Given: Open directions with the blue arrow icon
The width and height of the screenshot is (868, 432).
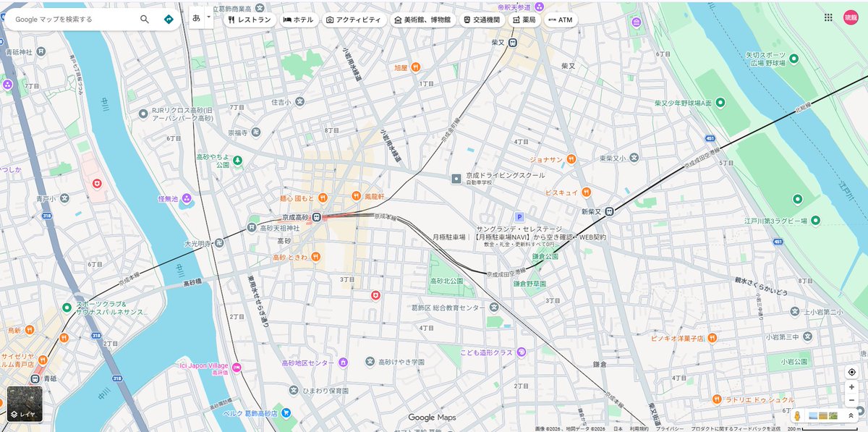Looking at the screenshot, I should tap(169, 20).
